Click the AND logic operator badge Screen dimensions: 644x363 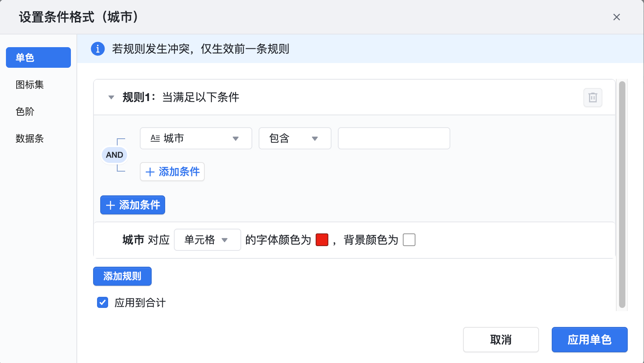pyautogui.click(x=114, y=155)
